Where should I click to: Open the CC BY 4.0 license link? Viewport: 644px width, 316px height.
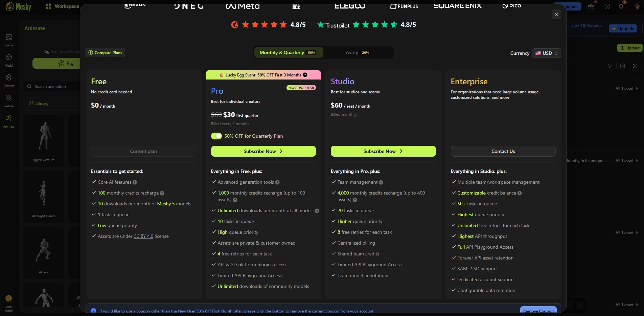[x=143, y=236]
